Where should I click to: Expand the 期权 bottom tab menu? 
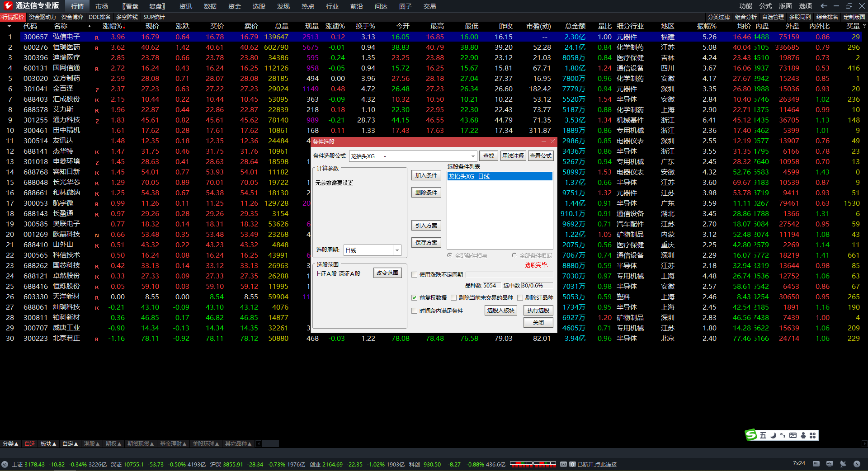coord(113,444)
